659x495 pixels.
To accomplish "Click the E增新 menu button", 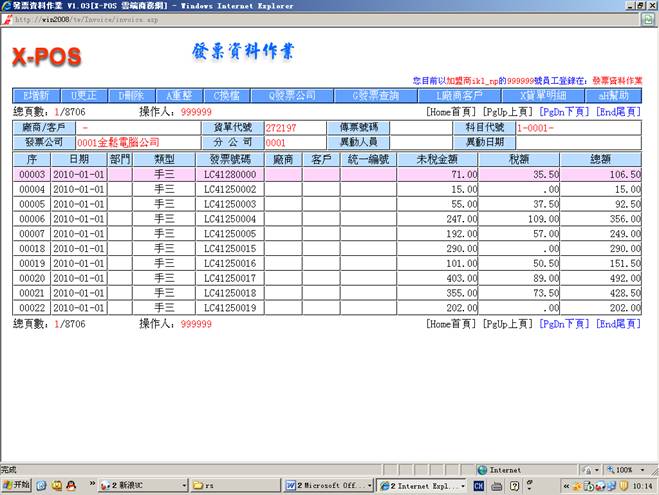I will tap(37, 95).
